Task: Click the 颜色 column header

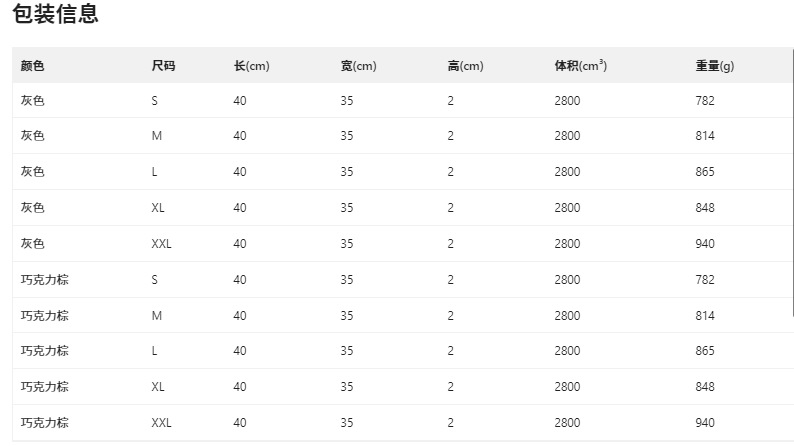Action: pos(33,66)
